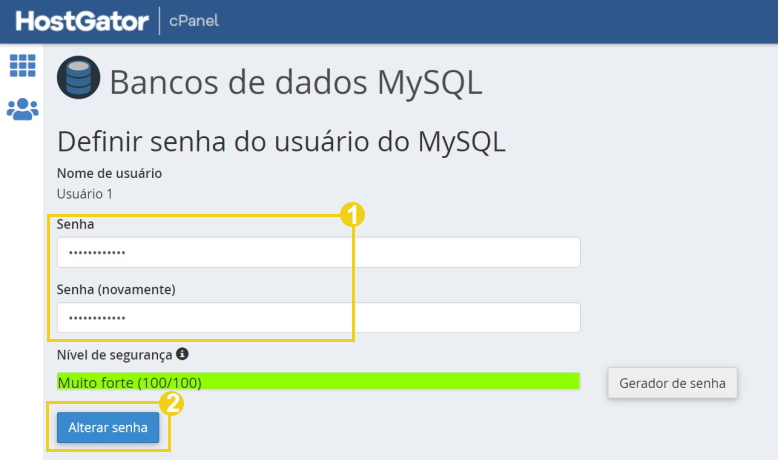Click the Nível de segurança label

click(114, 355)
